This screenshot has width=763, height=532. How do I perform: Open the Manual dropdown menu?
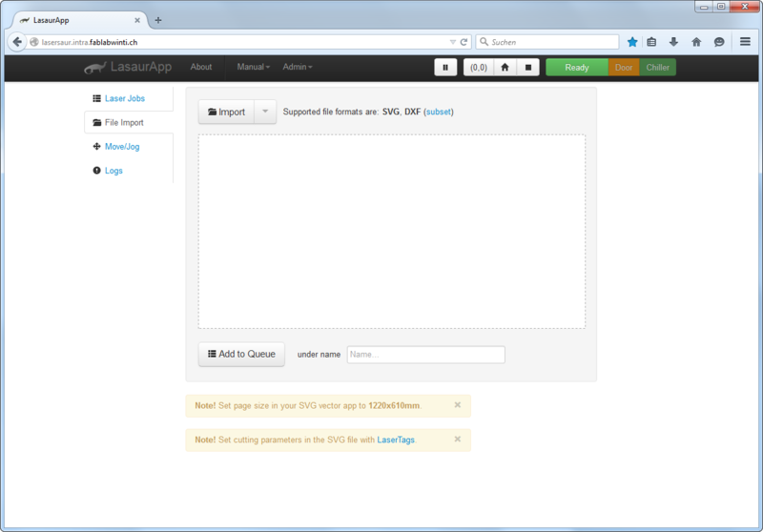[x=253, y=67]
